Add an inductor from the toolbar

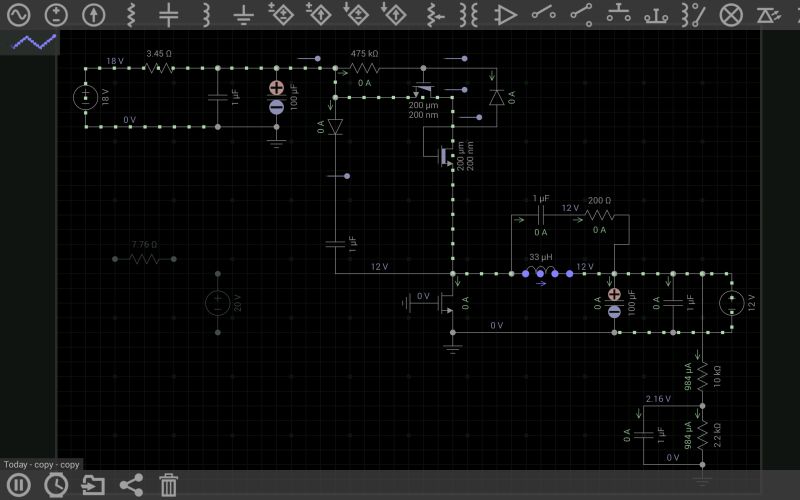coord(206,14)
